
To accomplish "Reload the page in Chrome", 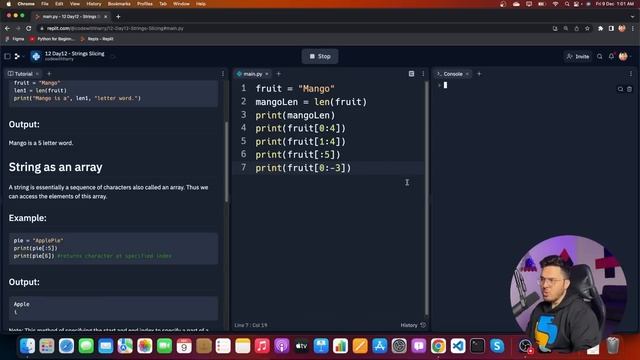I will point(29,28).
